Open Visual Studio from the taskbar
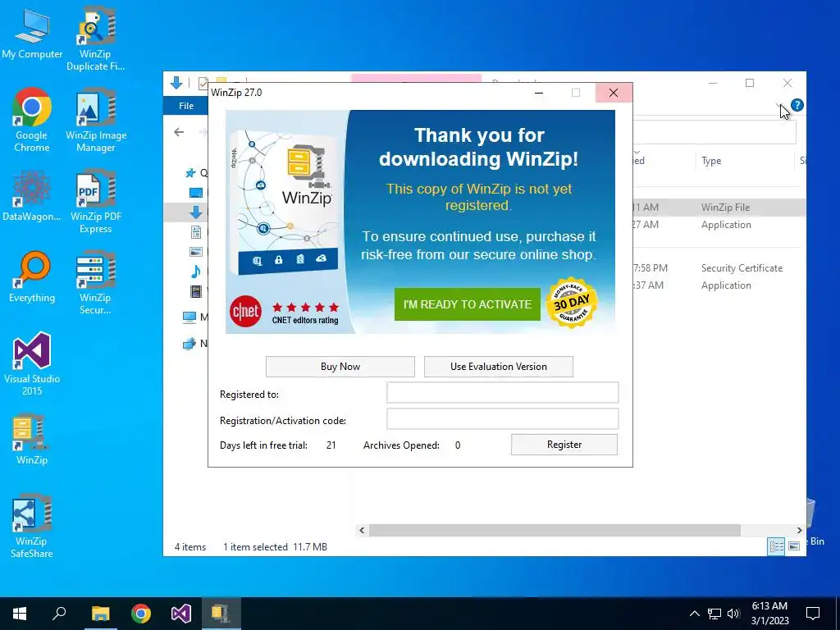The width and height of the screenshot is (840, 630). 181,614
